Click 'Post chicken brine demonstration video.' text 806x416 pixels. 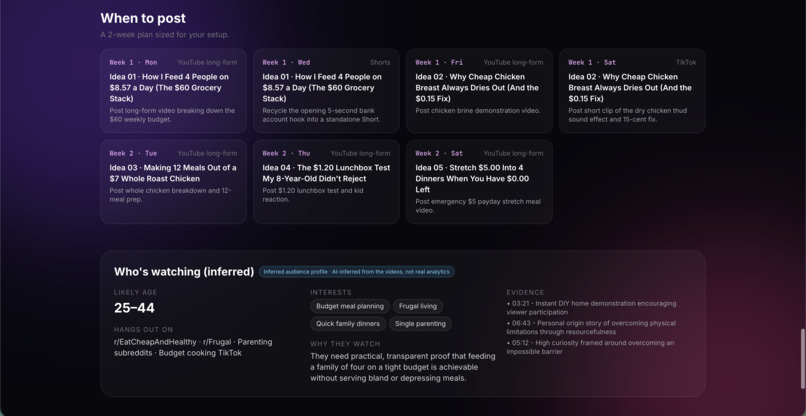tap(478, 111)
